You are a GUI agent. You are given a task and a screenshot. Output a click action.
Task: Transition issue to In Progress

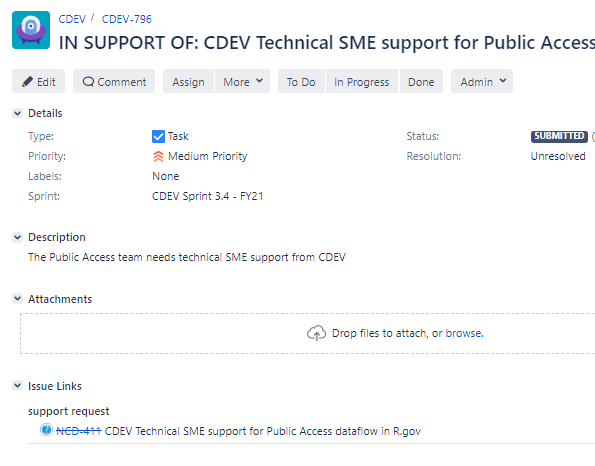[x=362, y=81]
